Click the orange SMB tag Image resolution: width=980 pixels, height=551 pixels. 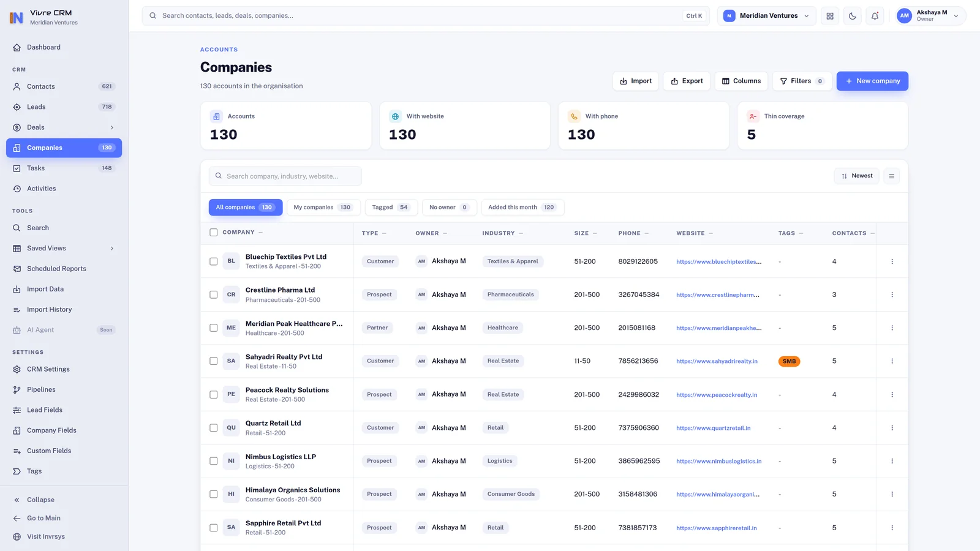point(789,361)
